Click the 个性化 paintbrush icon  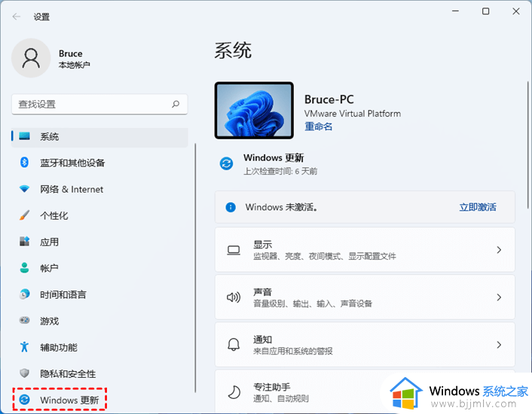[x=24, y=215]
